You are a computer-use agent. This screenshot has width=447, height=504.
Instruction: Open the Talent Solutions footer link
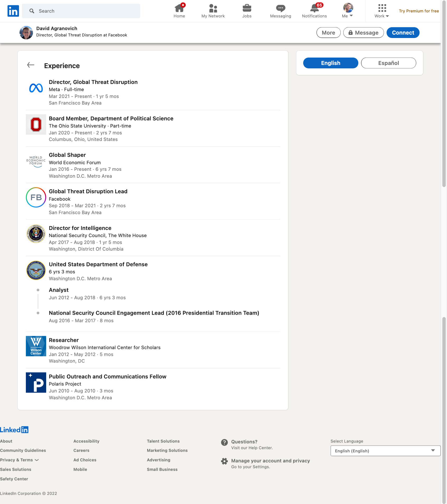(x=163, y=441)
